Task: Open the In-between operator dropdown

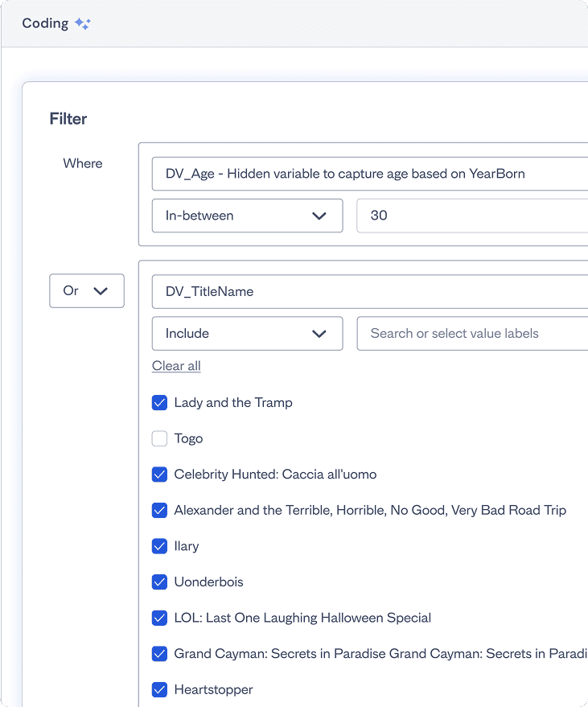Action: click(247, 216)
